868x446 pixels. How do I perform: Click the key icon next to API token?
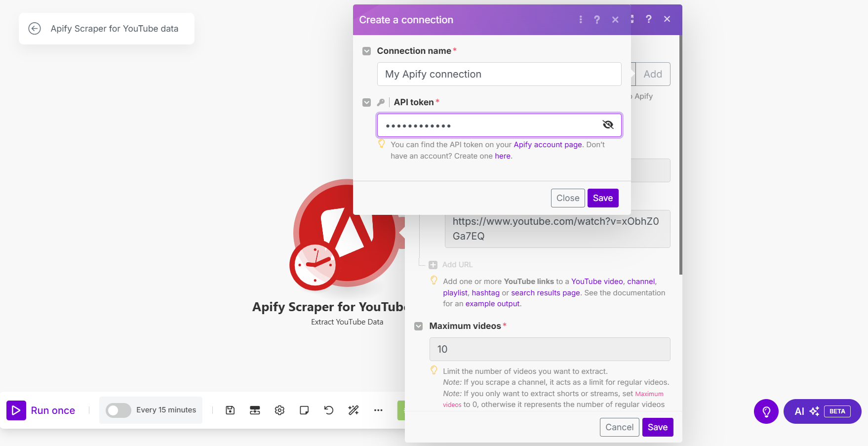tap(381, 102)
